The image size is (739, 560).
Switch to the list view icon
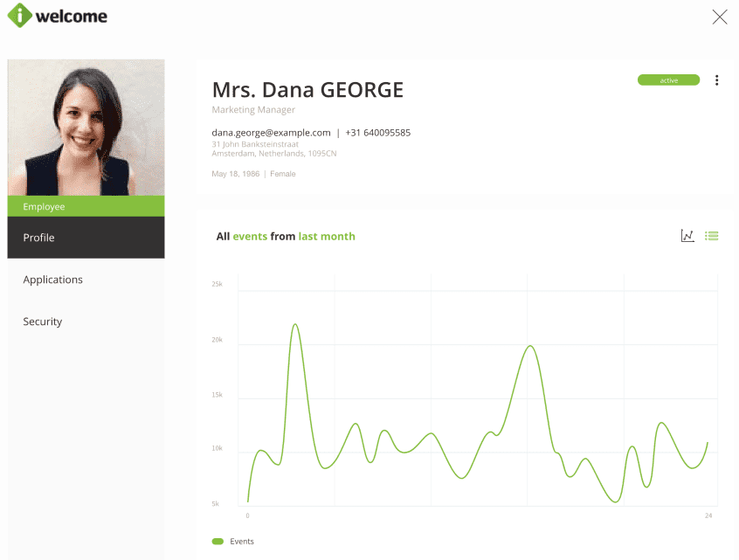coord(711,236)
